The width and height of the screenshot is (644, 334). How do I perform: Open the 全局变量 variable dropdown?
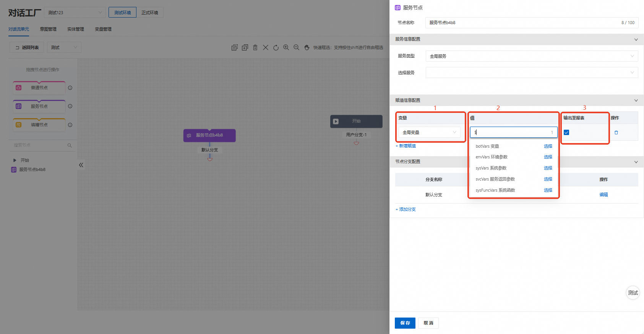pyautogui.click(x=429, y=132)
